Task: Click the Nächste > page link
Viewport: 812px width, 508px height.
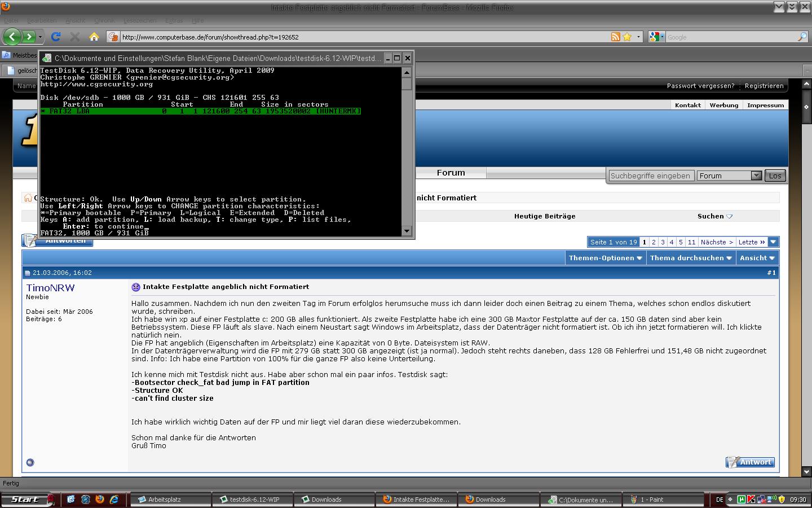Action: click(717, 242)
